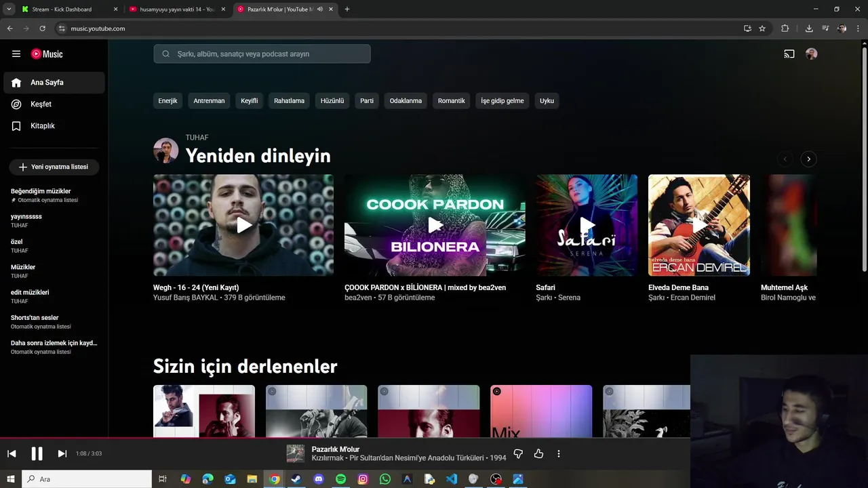868x488 pixels.
Task: Select the Hüzünlü mood chip
Action: (x=332, y=101)
